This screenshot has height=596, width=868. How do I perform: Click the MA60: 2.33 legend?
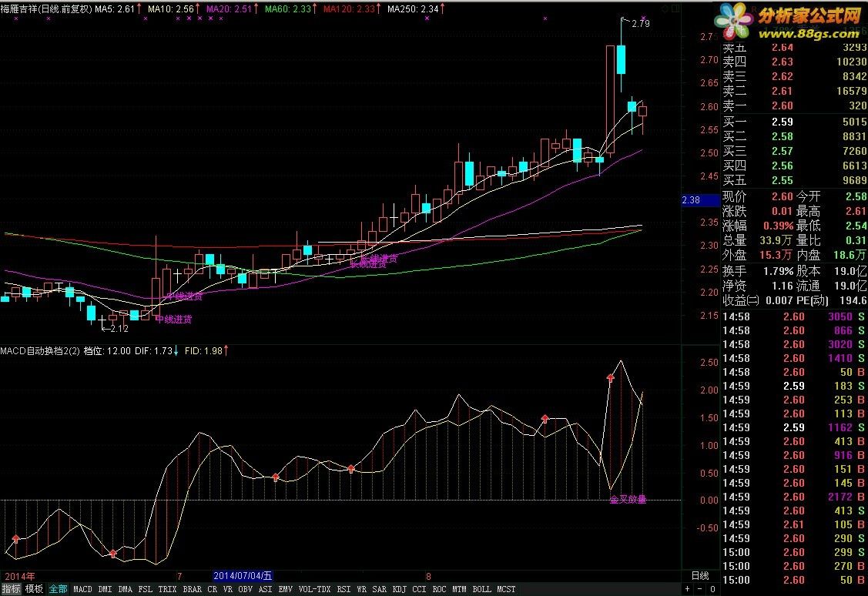pos(288,8)
